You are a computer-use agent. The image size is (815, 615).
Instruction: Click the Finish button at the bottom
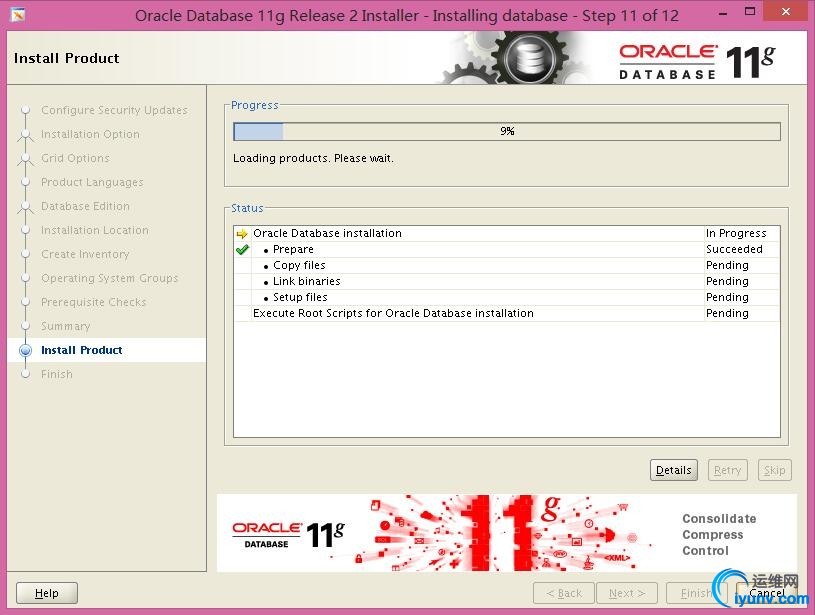(694, 593)
